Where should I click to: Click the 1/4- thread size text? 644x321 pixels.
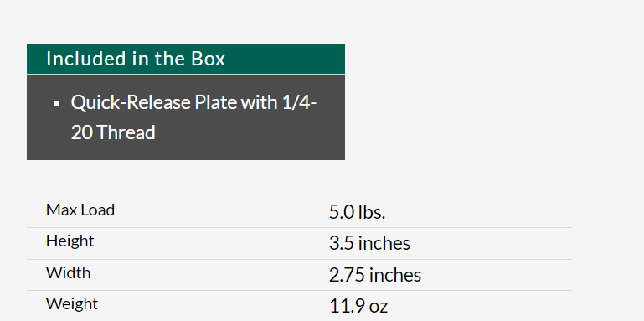click(299, 102)
